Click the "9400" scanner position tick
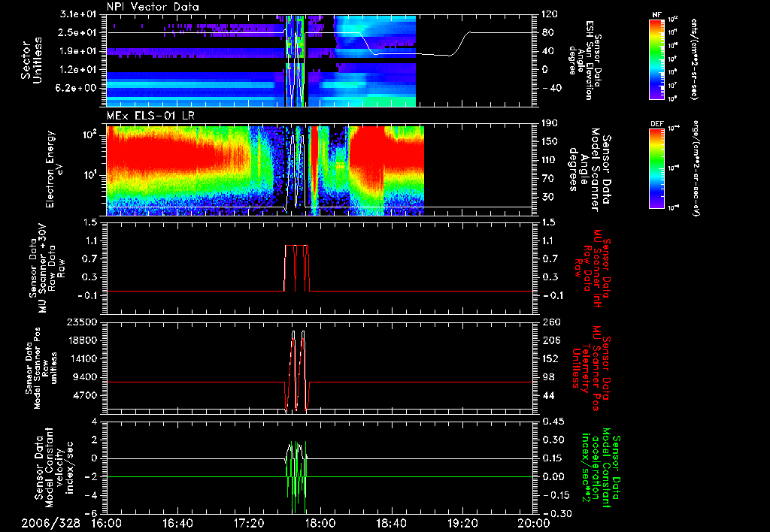Viewport: 770px width, 532px height. [84, 377]
